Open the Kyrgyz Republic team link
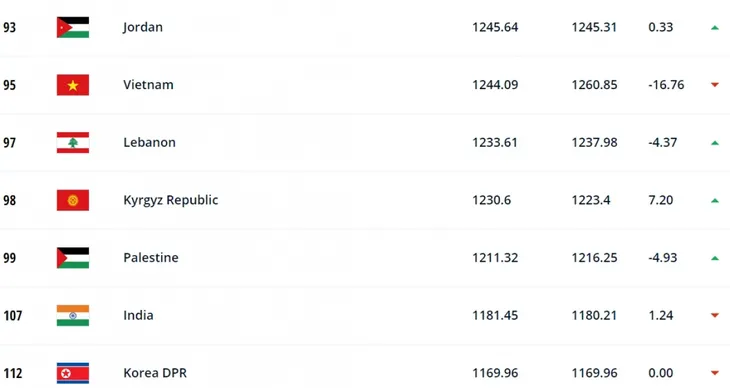Viewport: 730px width, 388px height. click(x=170, y=200)
